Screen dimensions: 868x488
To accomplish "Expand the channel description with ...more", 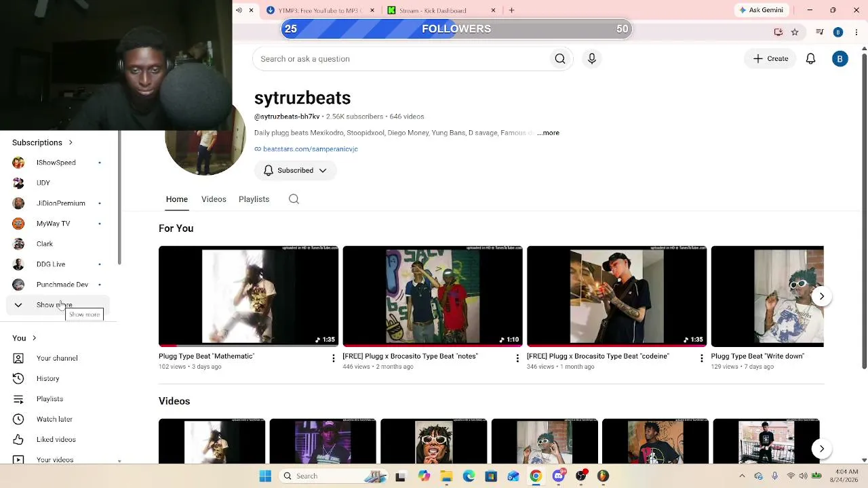I will pyautogui.click(x=549, y=133).
